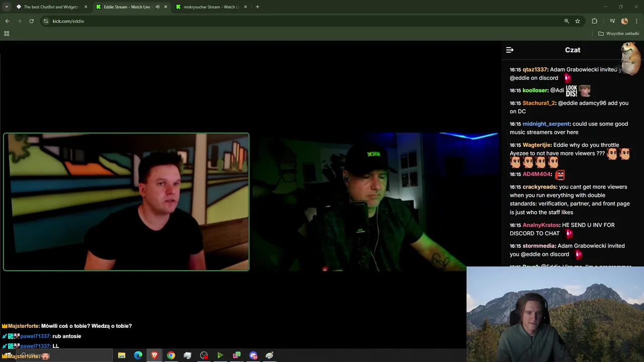Go forward in browser history
The image size is (644, 362).
(19, 21)
